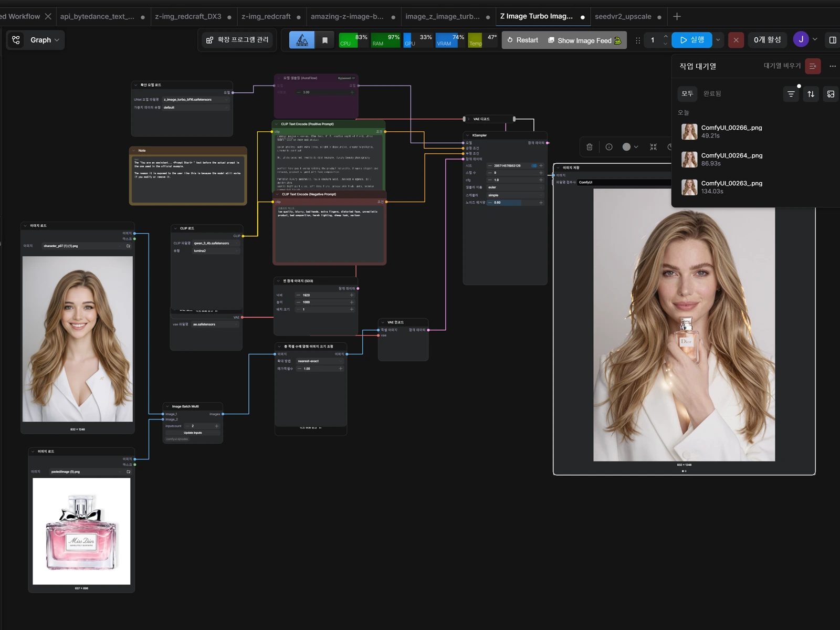The image size is (840, 630).
Task: Click the sort order arrows icon
Action: pos(811,94)
